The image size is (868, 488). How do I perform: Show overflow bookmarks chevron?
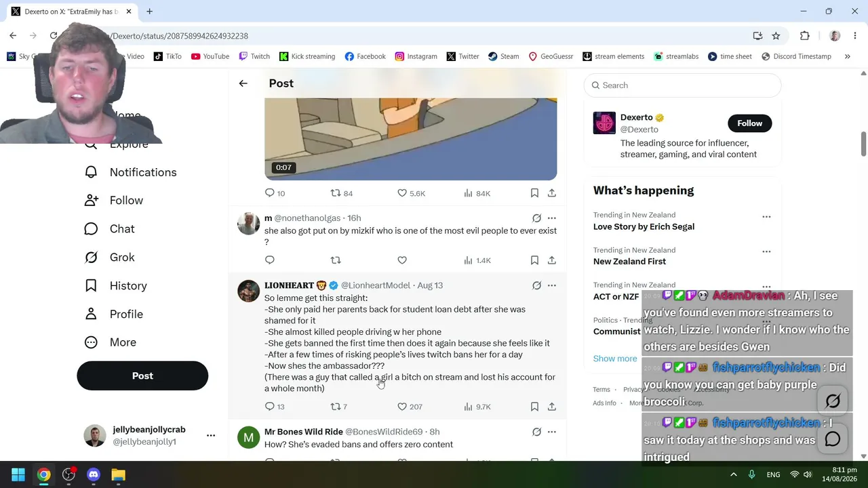(847, 56)
